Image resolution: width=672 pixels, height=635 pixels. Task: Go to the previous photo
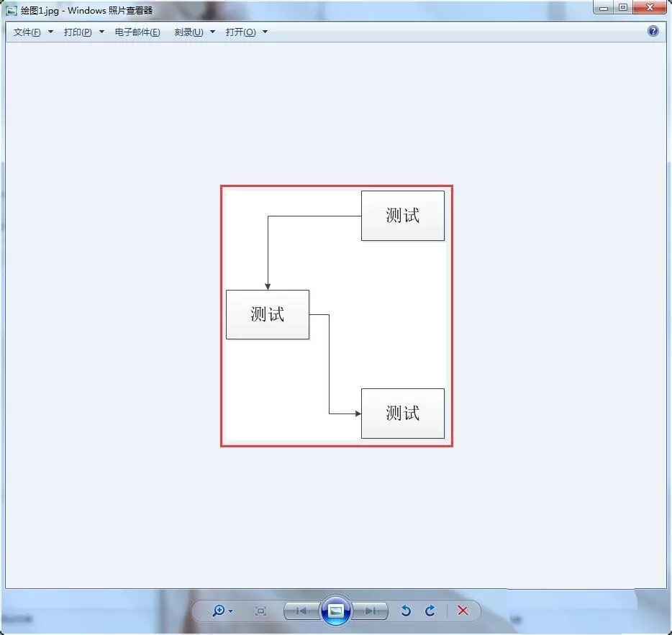(x=301, y=611)
